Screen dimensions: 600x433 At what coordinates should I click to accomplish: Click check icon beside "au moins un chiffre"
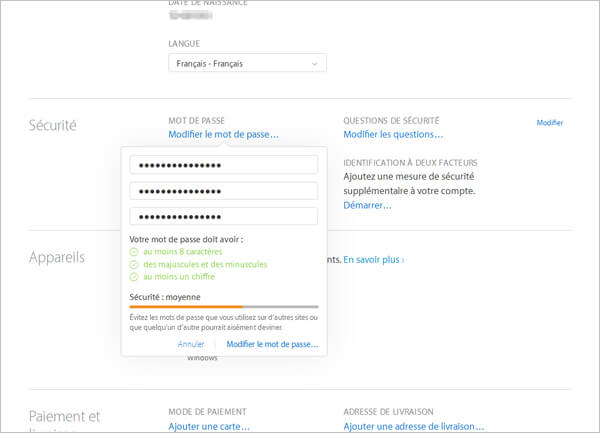coord(134,277)
